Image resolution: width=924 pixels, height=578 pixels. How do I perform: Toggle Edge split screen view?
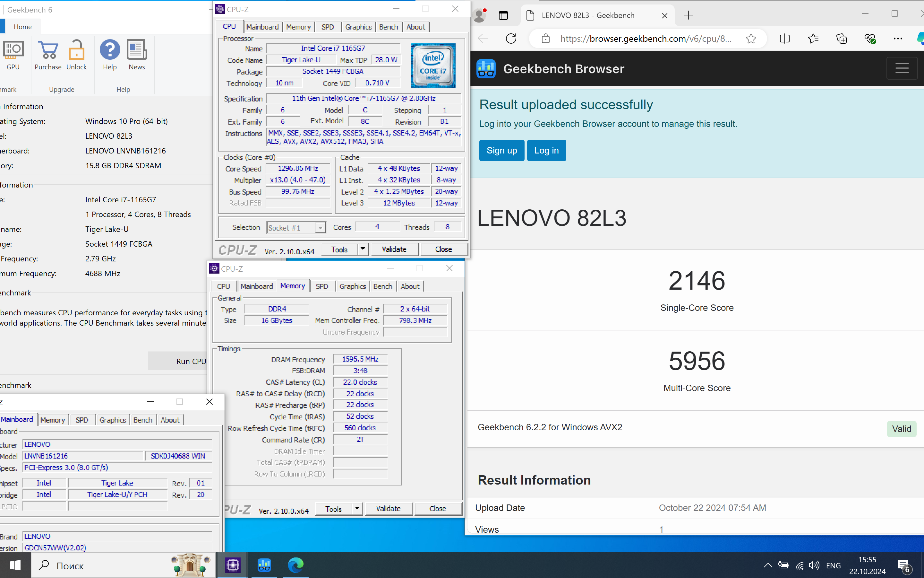[785, 39]
